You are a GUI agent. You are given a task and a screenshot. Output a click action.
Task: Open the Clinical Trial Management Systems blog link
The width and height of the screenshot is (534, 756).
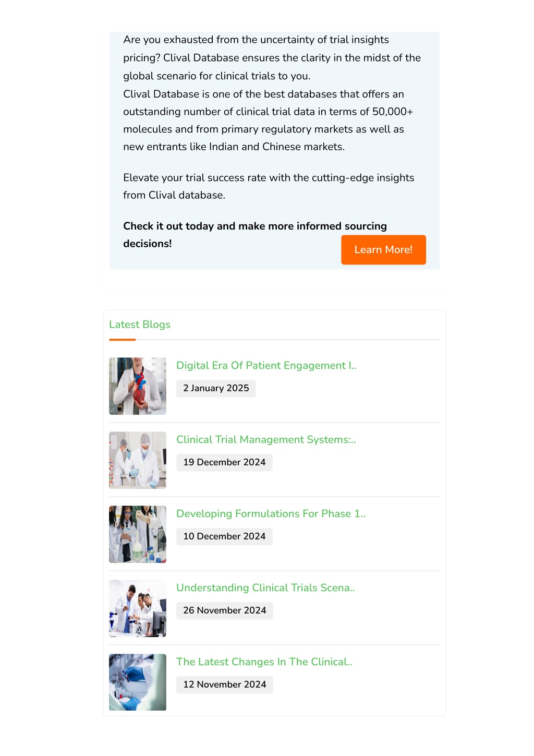[x=266, y=439]
